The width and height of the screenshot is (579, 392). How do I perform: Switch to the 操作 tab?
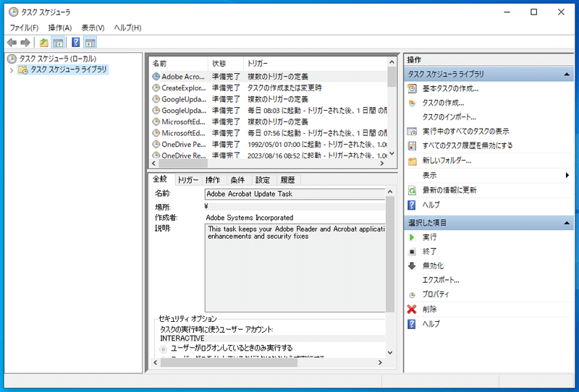[213, 180]
